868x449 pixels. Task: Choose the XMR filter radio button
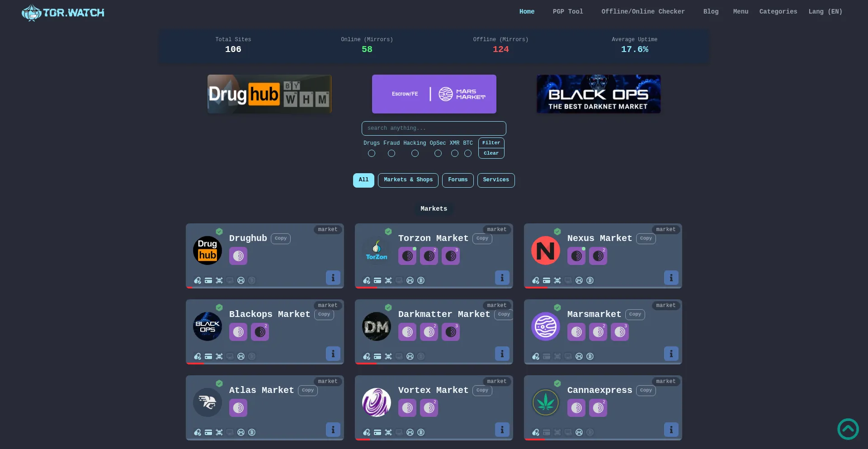pos(455,153)
